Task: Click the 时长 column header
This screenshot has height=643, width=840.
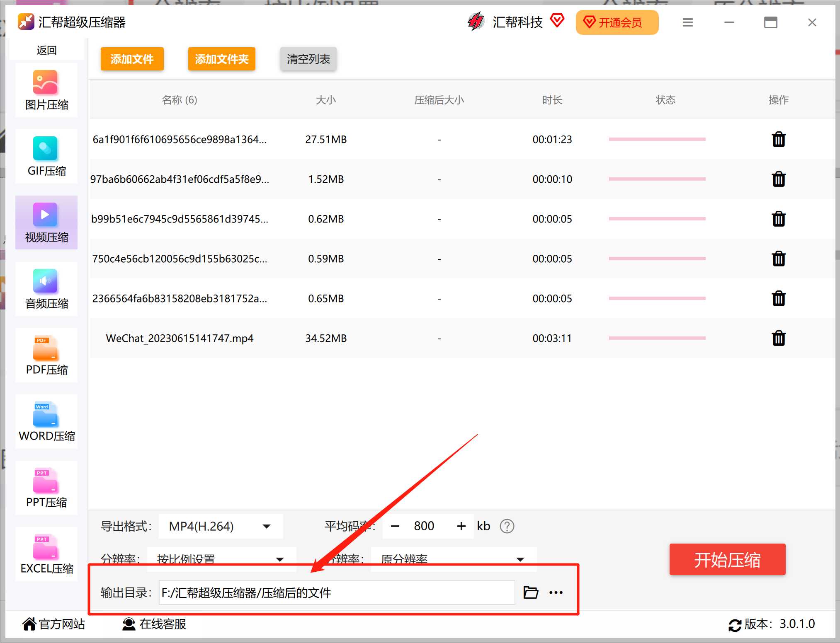Action: pos(552,100)
